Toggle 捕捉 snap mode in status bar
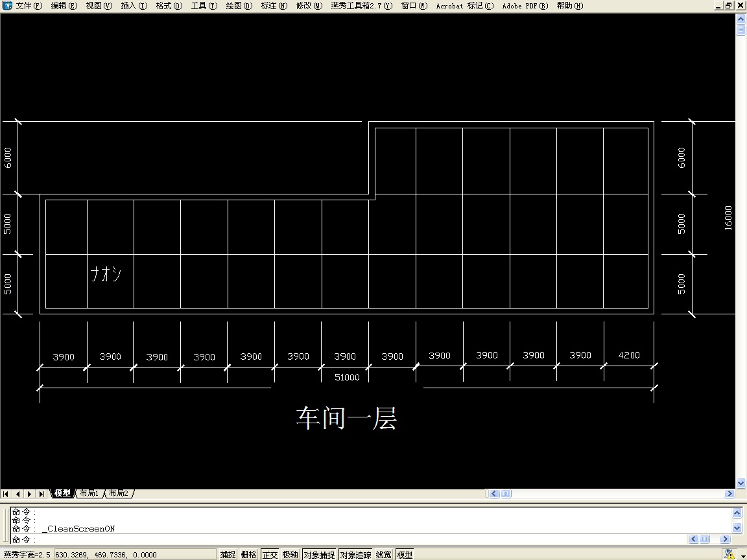The width and height of the screenshot is (747, 560). point(228,554)
